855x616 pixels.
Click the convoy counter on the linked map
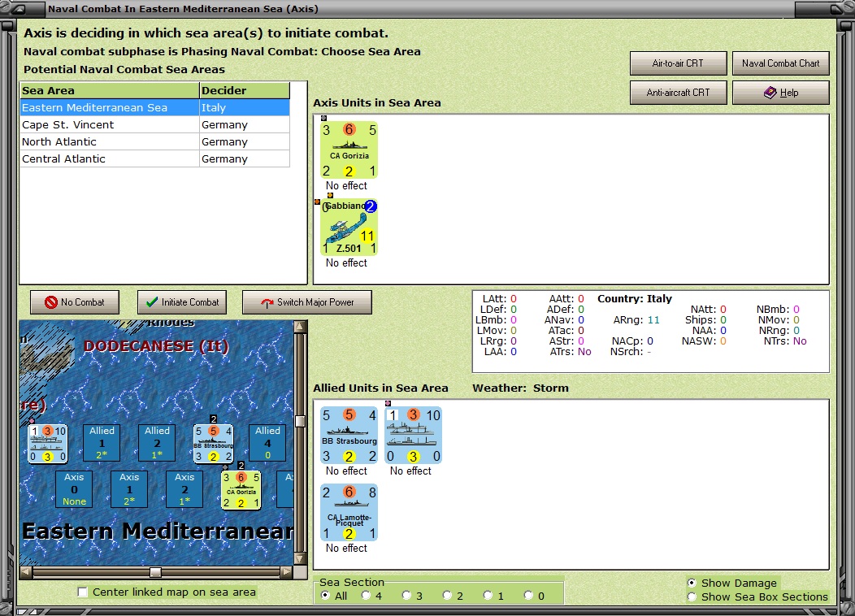[x=47, y=443]
